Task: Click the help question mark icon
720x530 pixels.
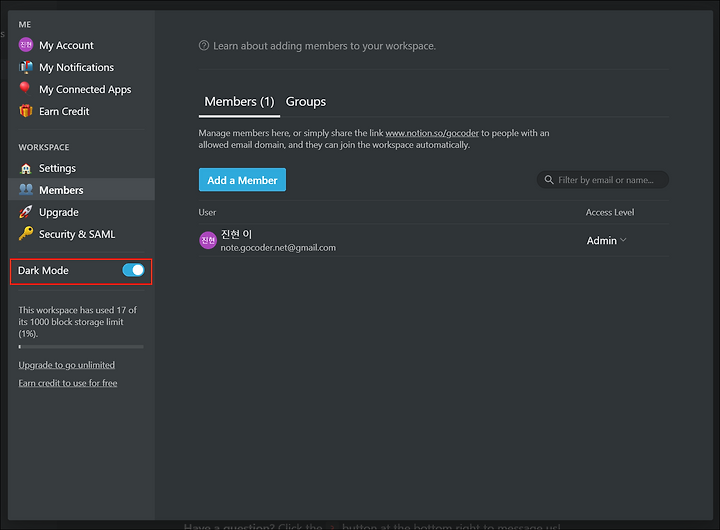Action: [x=204, y=45]
